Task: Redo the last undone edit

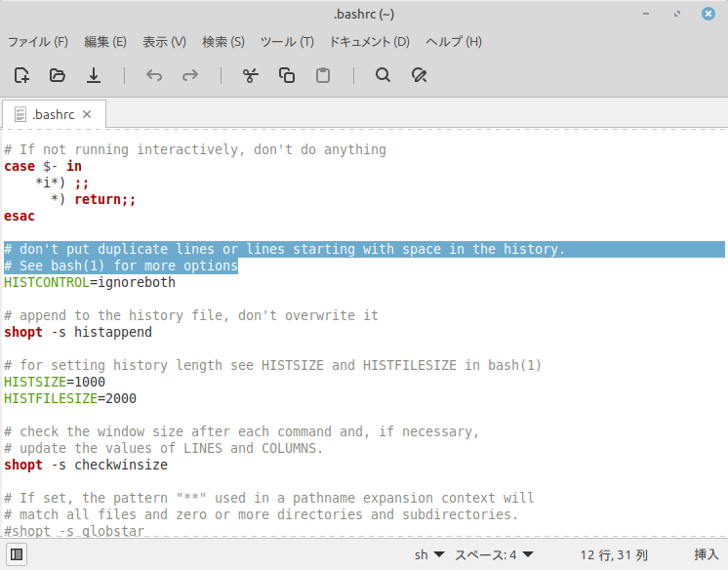Action: tap(190, 75)
